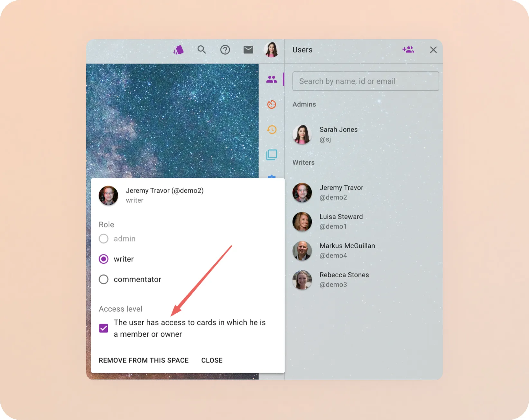Open the mail envelope icon
Screen dimensions: 529x420
[x=248, y=50]
